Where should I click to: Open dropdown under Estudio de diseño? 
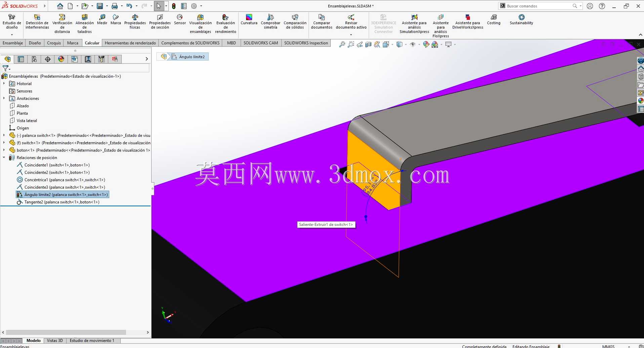(x=12, y=35)
